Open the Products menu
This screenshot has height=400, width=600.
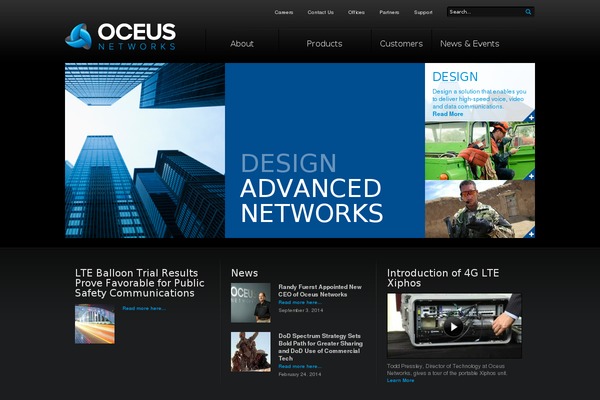click(x=324, y=44)
